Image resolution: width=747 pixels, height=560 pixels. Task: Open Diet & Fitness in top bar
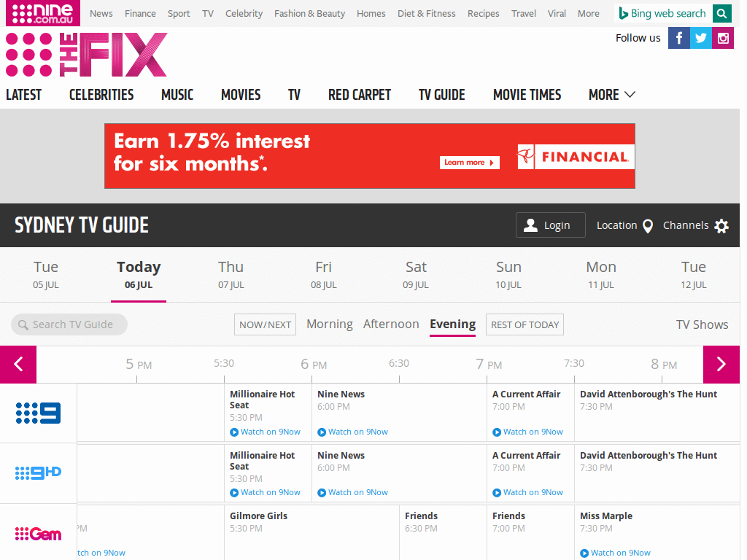click(x=426, y=13)
